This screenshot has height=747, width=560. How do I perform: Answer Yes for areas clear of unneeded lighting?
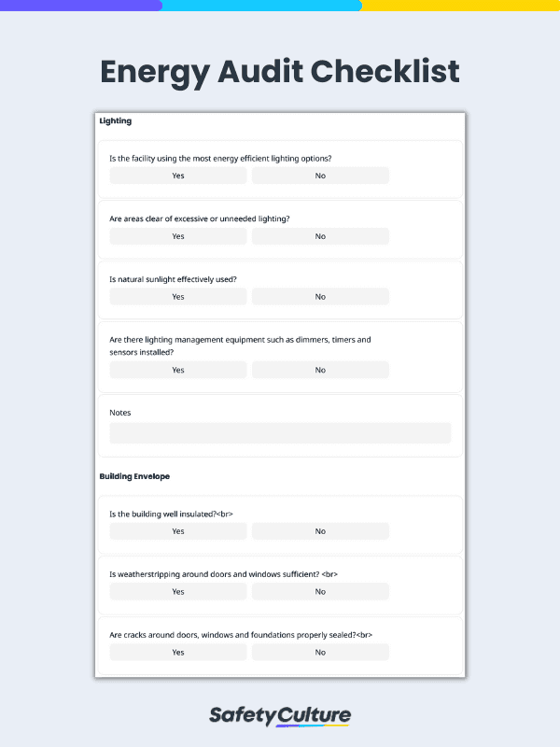tap(177, 236)
